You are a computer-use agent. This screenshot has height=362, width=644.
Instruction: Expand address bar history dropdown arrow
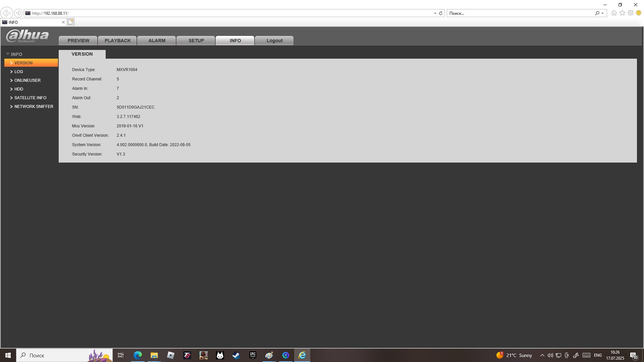pos(435,13)
